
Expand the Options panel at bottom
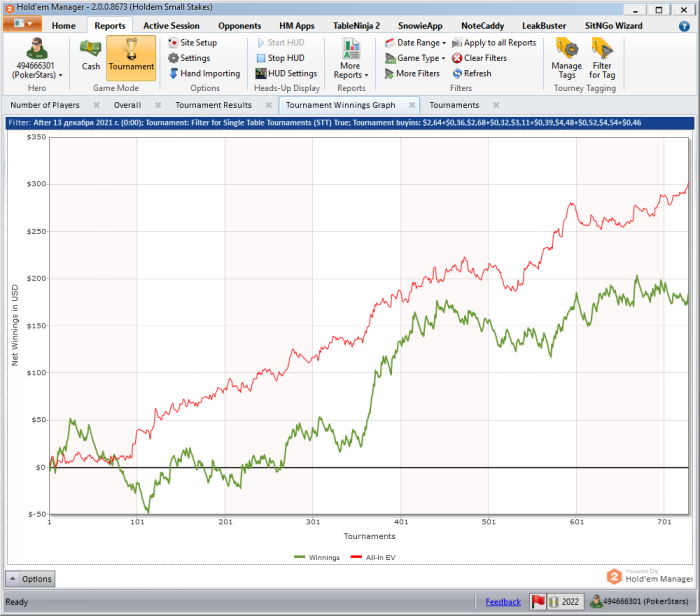click(30, 579)
